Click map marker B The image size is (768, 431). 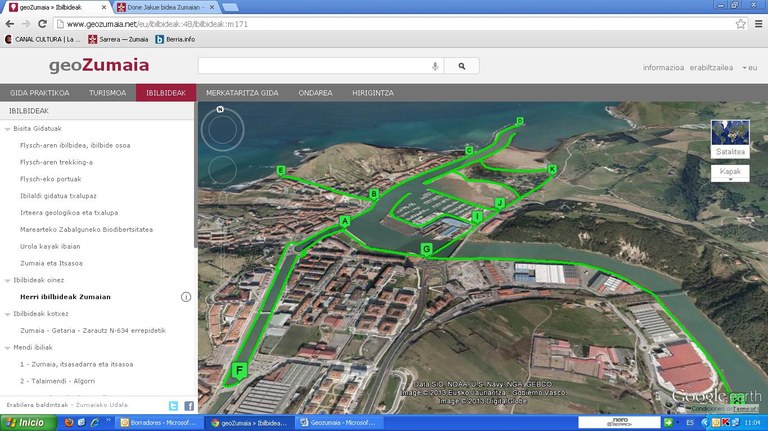coord(374,194)
